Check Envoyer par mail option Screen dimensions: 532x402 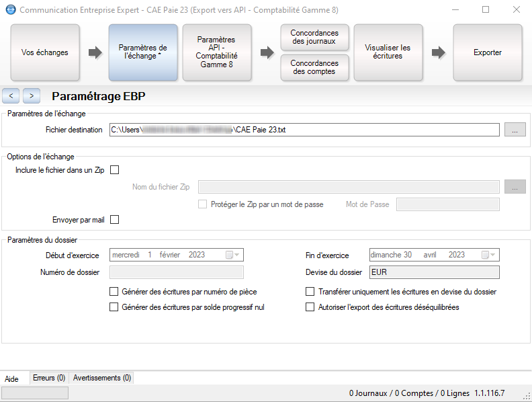[x=115, y=220]
